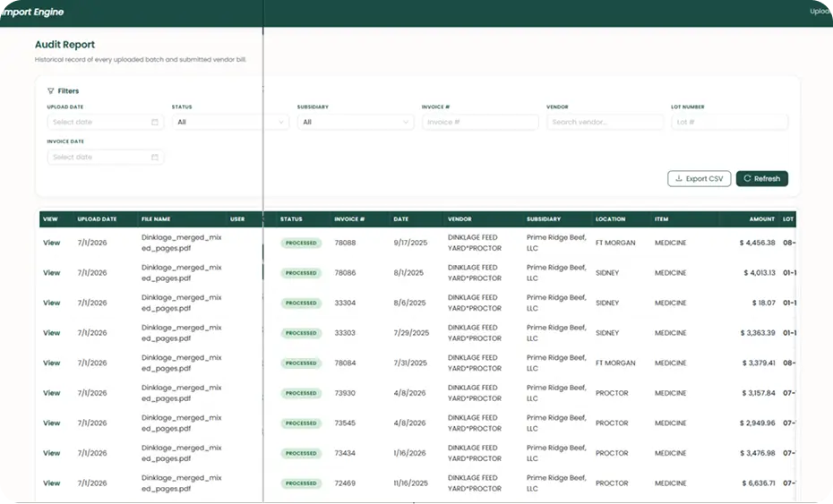Viewport: 833px width, 504px height.
Task: Click the Status column header
Action: [291, 219]
